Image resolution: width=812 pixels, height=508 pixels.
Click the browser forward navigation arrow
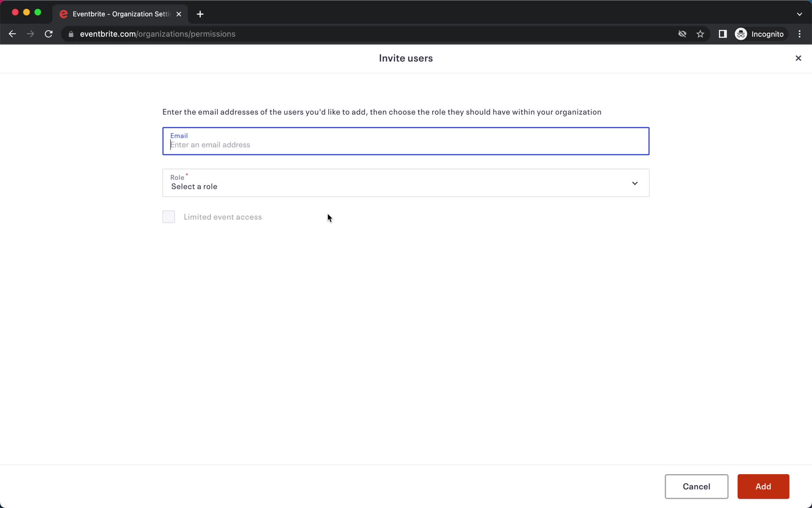coord(30,34)
